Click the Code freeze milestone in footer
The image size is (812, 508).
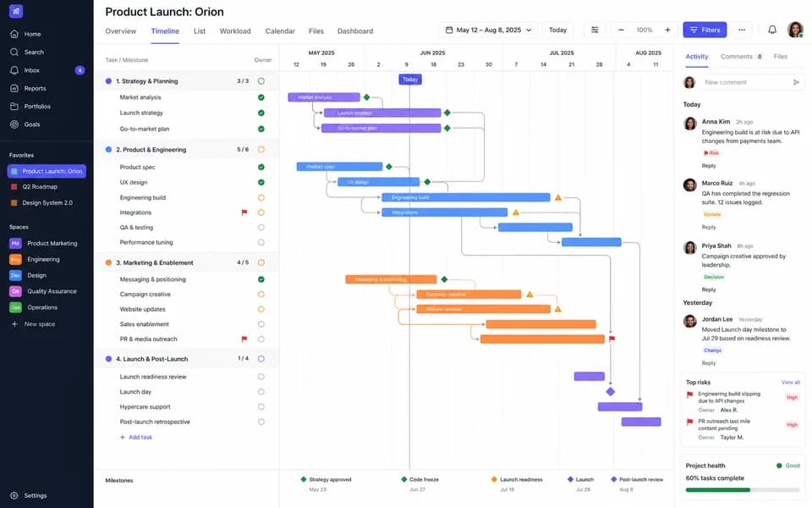tap(420, 483)
